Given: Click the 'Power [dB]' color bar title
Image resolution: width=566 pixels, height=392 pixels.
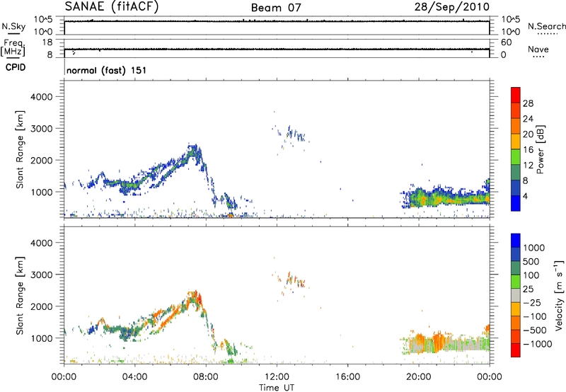Looking at the screenshot, I should point(541,149).
